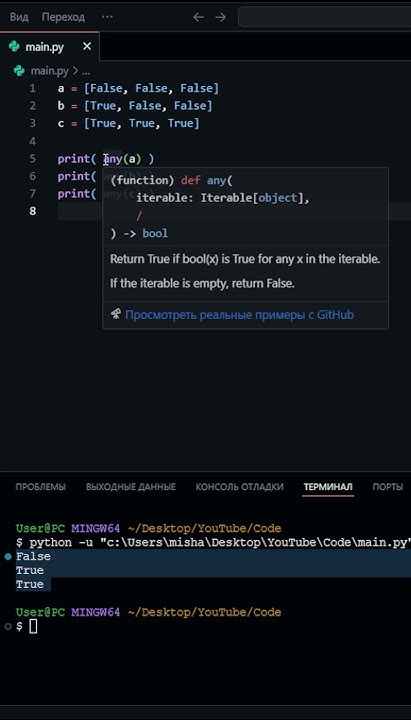This screenshot has height=720, width=411.
Task: Open the Вид menu
Action: tap(19, 17)
